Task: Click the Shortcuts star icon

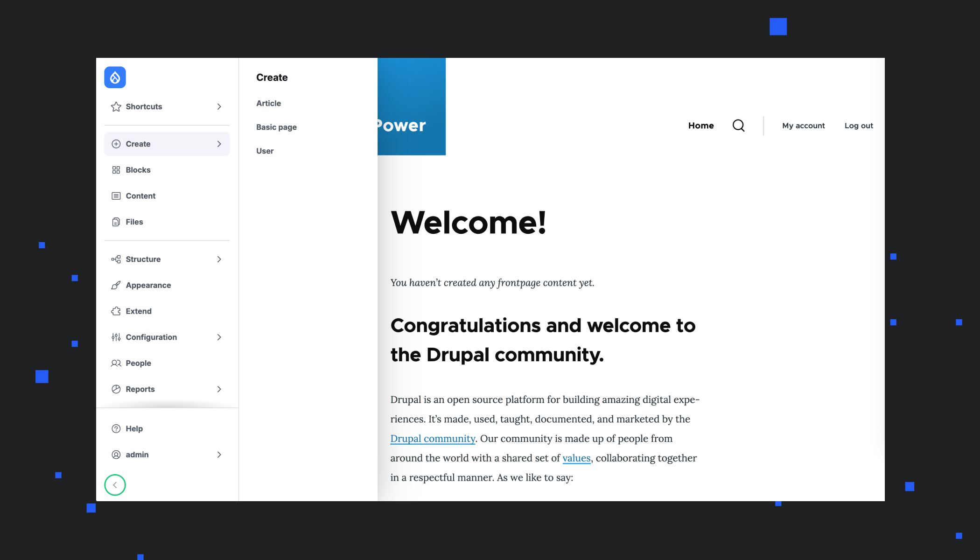Action: pos(117,106)
